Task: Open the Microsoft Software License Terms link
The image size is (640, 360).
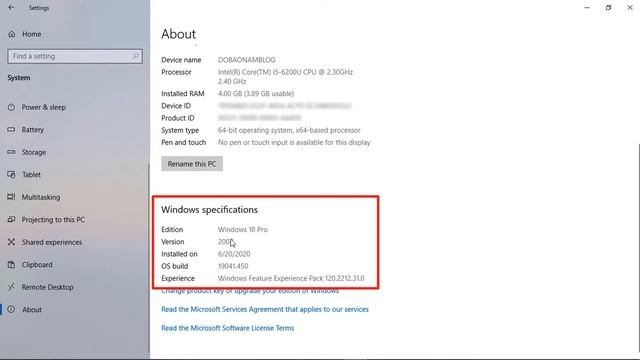Action: pyautogui.click(x=227, y=328)
